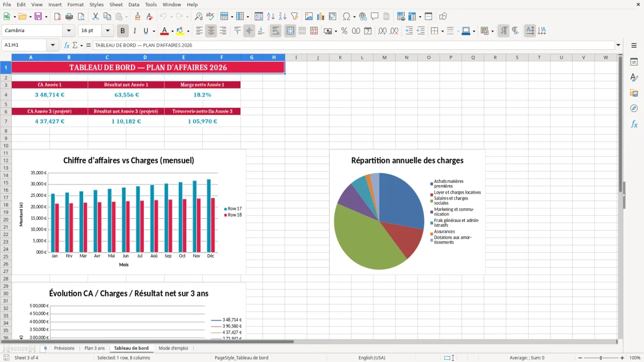Cut the selection with scissors icon

(x=96, y=17)
